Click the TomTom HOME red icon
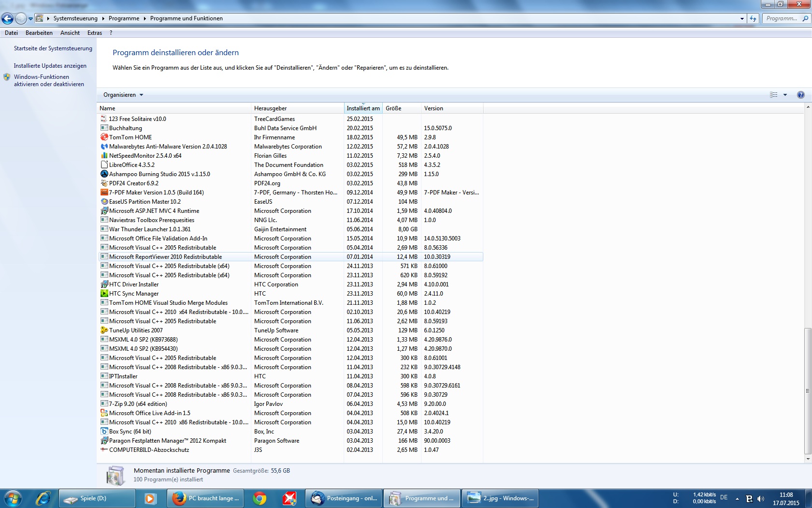Viewport: 812px width, 508px height. pyautogui.click(x=104, y=137)
